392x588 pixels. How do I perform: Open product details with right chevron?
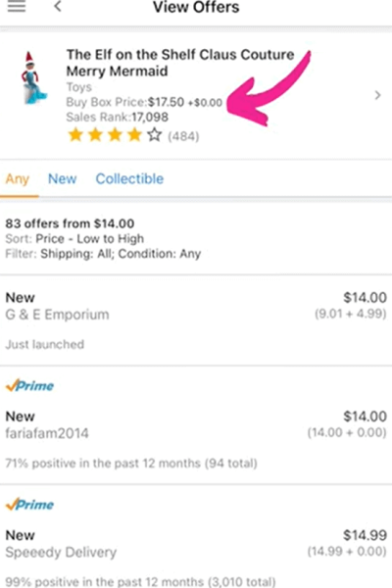point(377,95)
